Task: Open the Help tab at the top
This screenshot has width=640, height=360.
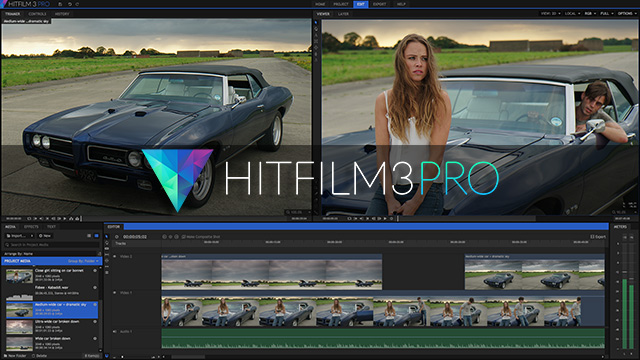Action: [401, 4]
